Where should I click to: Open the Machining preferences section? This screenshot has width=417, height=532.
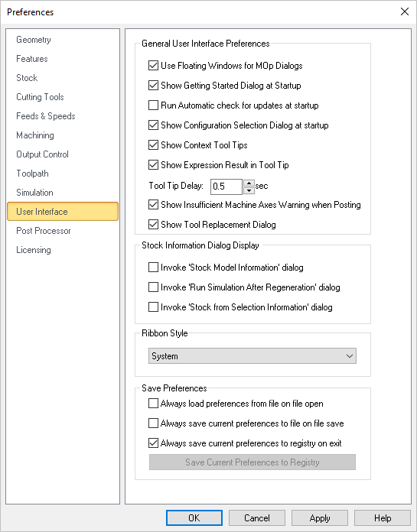click(x=35, y=135)
